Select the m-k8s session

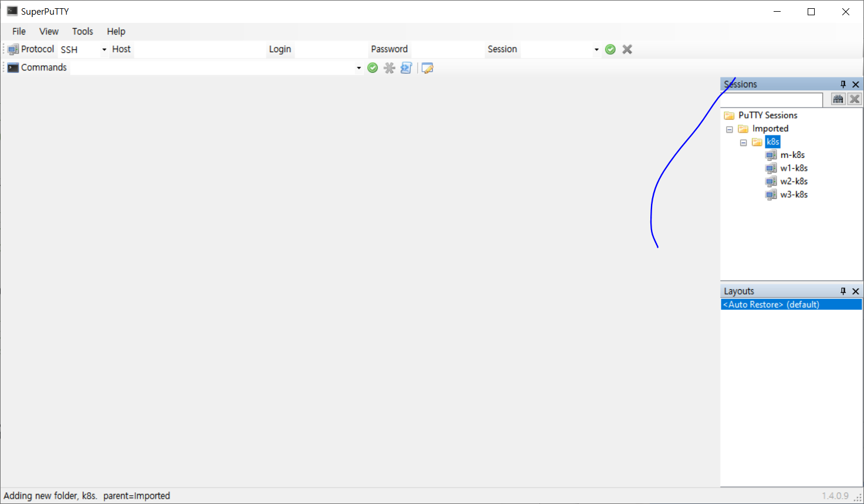tap(792, 155)
